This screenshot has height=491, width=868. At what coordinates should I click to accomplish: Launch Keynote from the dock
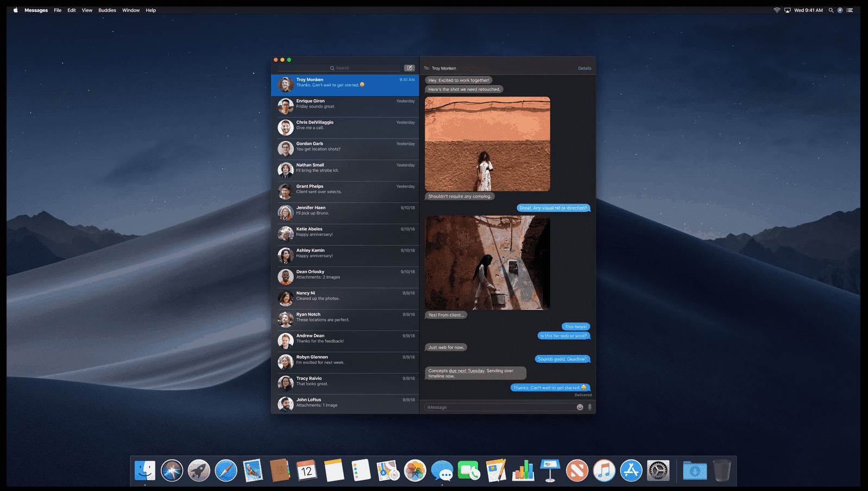pos(550,470)
